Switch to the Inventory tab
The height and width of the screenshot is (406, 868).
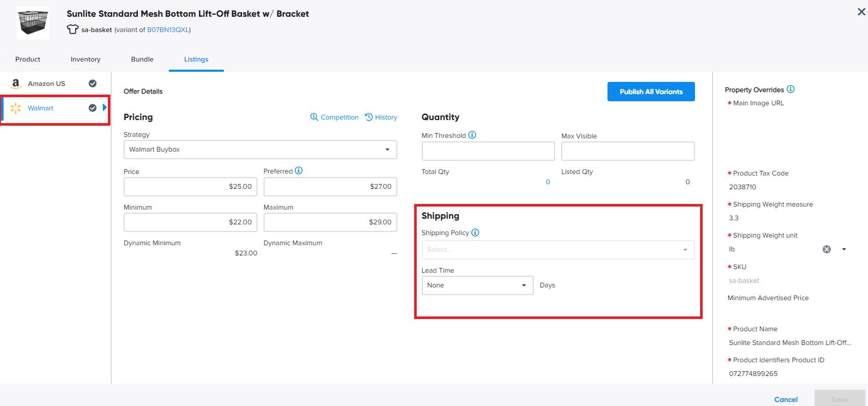[85, 60]
